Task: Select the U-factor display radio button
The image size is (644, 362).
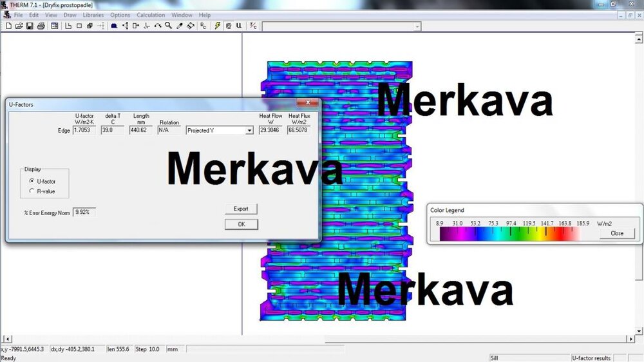Action: [32, 181]
